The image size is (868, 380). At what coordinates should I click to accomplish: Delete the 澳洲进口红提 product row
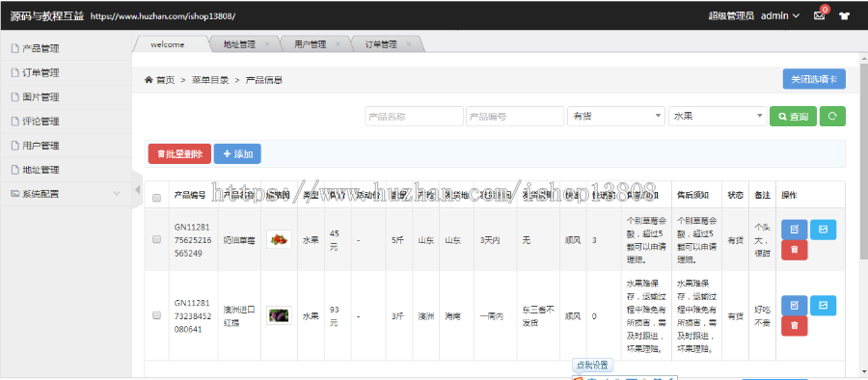(x=795, y=326)
